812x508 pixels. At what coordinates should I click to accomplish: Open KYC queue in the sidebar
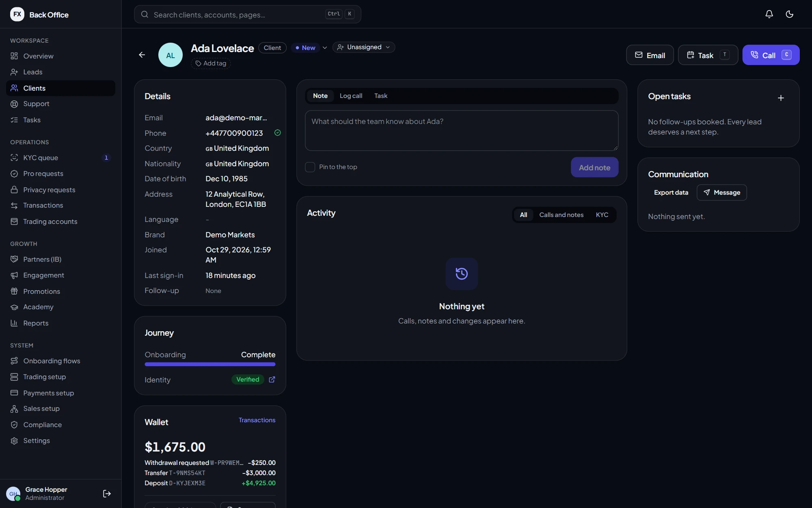[x=60, y=158]
